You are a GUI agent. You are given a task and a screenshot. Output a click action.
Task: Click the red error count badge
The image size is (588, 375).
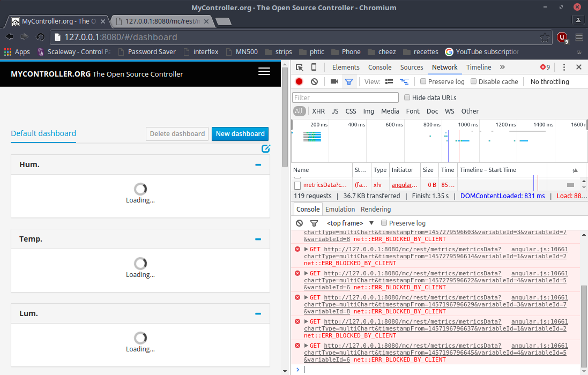(545, 67)
